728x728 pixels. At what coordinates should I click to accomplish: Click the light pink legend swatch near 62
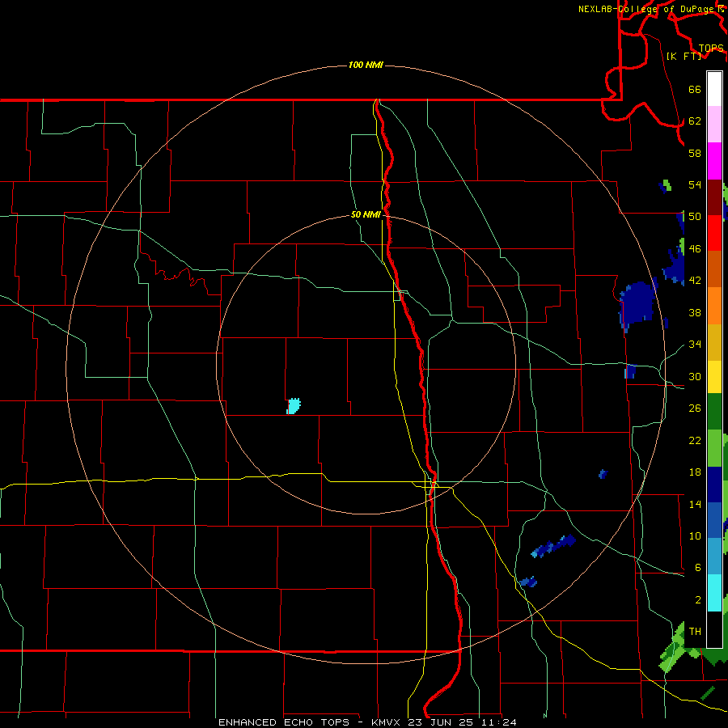click(x=714, y=124)
